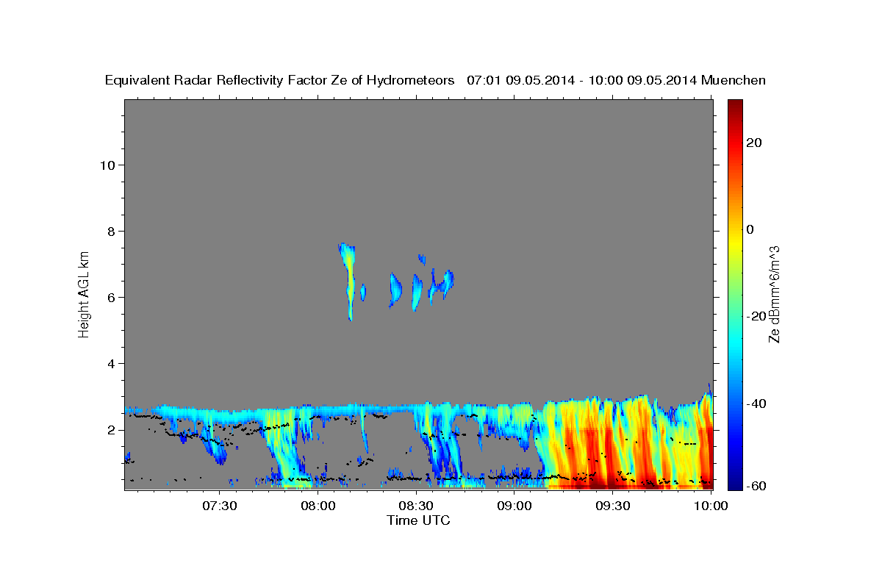Click the plot title mentioning Muenchen
The height and width of the screenshot is (588, 882).
(435, 80)
